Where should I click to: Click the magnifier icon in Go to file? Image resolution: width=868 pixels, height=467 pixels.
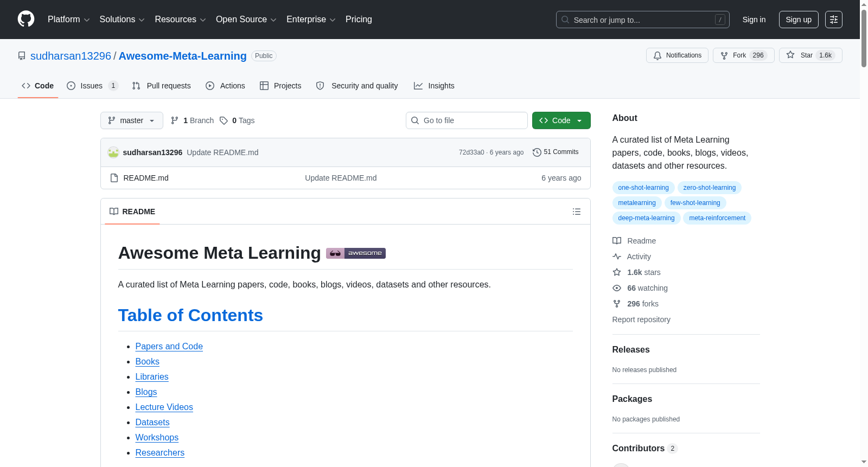click(x=415, y=120)
